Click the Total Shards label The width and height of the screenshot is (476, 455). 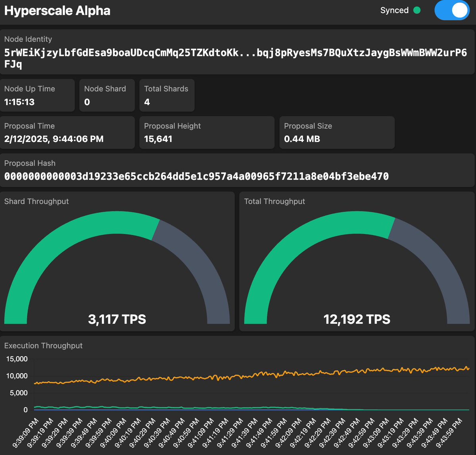(x=166, y=88)
